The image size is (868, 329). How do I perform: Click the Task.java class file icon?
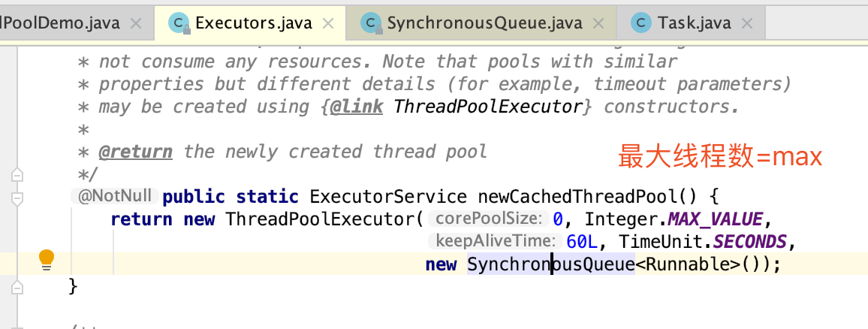click(x=641, y=23)
